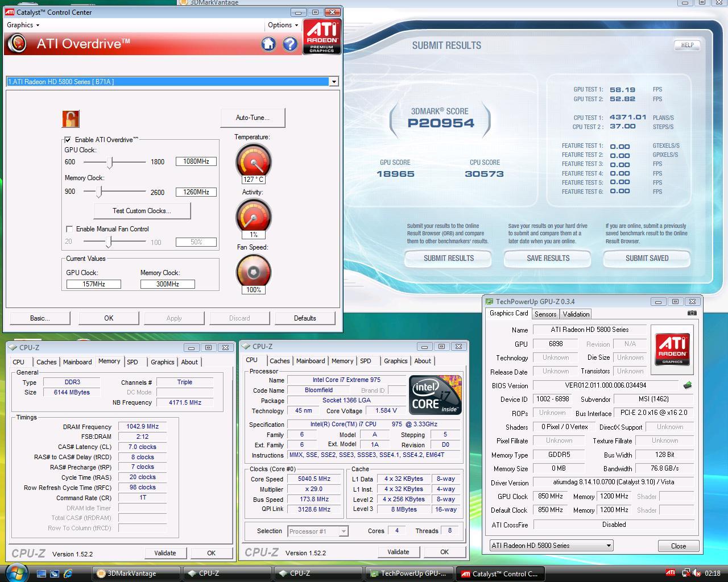Open the Mainboard tab in Memory CPU-Z window
Image resolution: width=728 pixels, height=582 pixels.
77,362
